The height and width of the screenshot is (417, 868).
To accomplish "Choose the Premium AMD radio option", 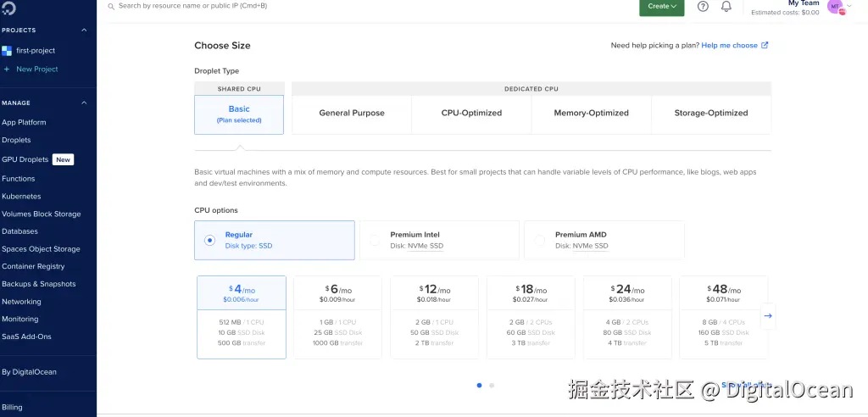I will (539, 241).
